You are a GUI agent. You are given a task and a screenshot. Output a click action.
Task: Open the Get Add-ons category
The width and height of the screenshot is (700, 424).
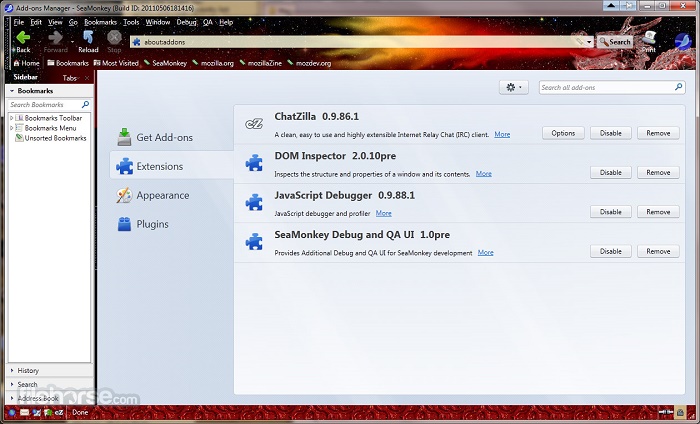point(163,137)
